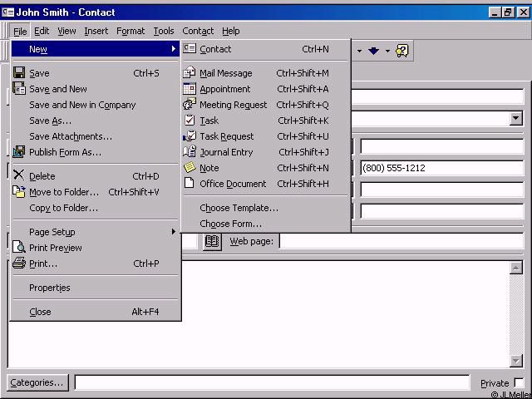532x399 pixels.
Task: Click the categories text field
Action: point(272,382)
